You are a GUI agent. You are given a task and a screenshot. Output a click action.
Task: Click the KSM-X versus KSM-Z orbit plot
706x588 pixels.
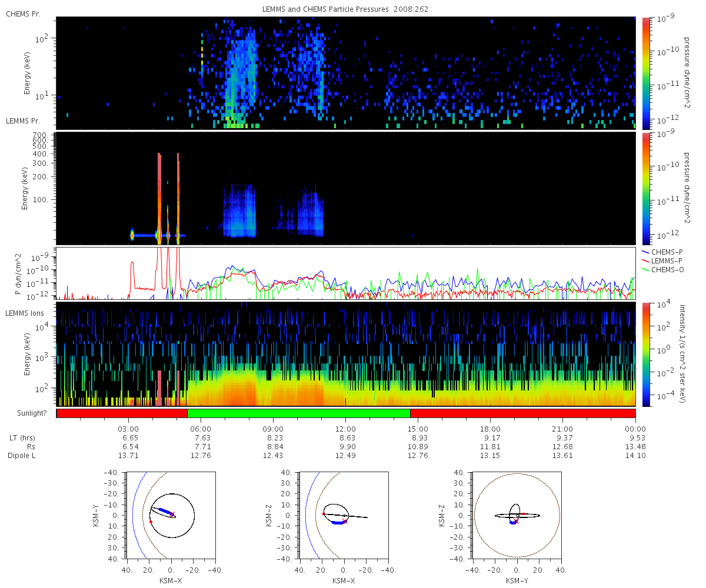(x=344, y=515)
